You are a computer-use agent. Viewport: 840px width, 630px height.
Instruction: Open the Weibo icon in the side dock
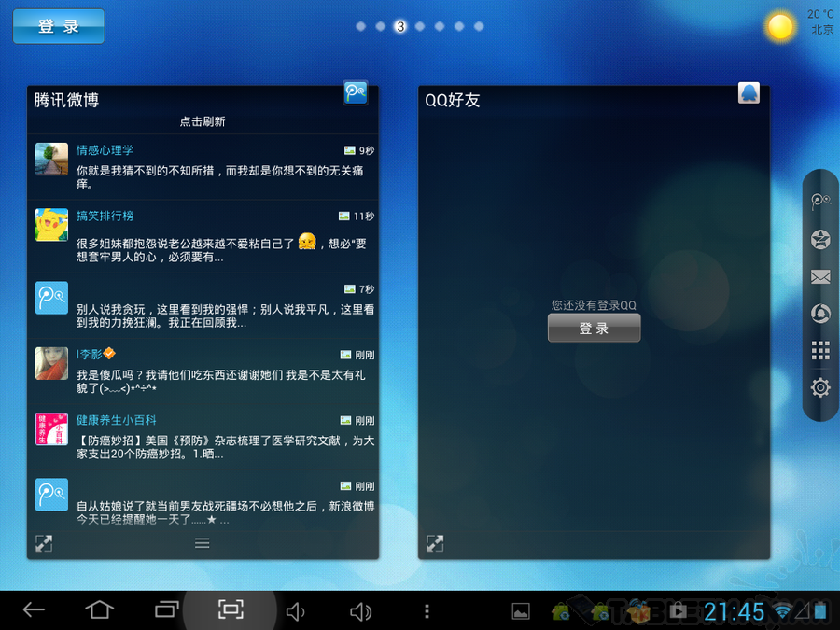[x=820, y=202]
